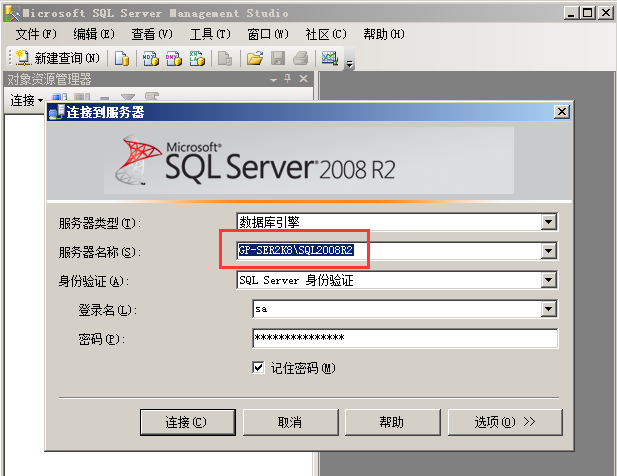Toggle the Remember Password (记住密码) checkbox

[x=259, y=368]
